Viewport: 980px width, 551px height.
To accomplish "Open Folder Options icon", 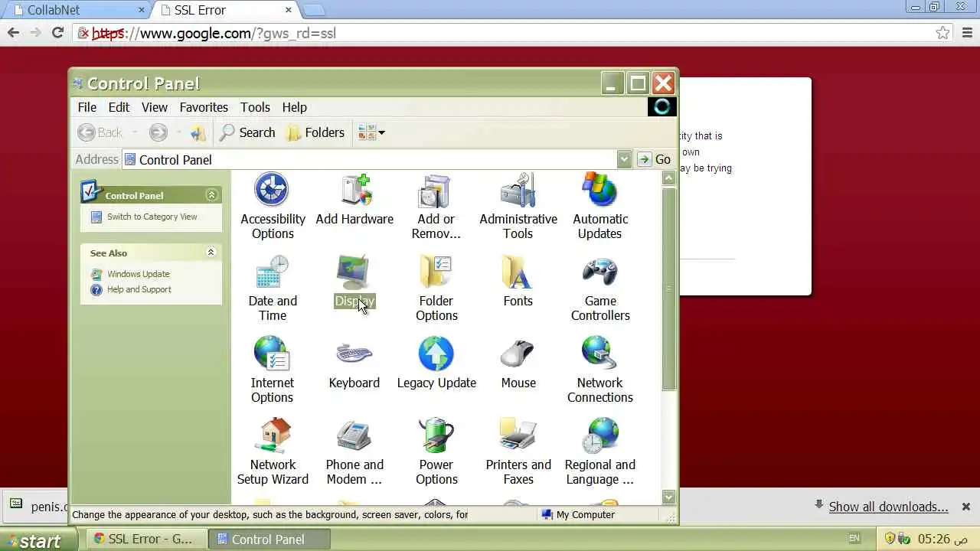I will 436,288.
